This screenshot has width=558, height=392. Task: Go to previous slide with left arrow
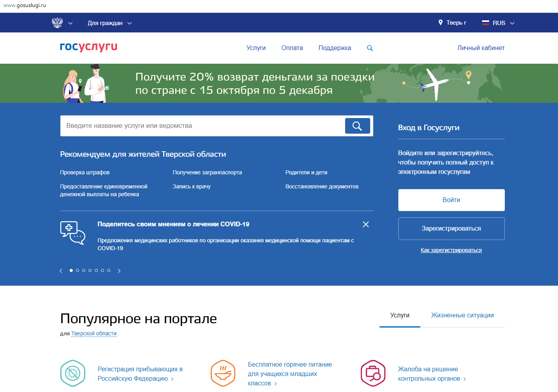61,271
